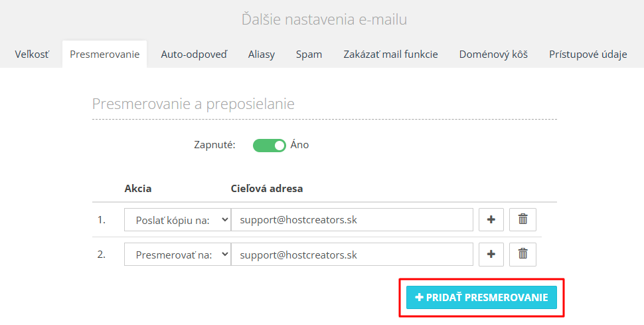This screenshot has height=325, width=644.
Task: Switch to the Doménový kôš tab
Action: tap(493, 54)
